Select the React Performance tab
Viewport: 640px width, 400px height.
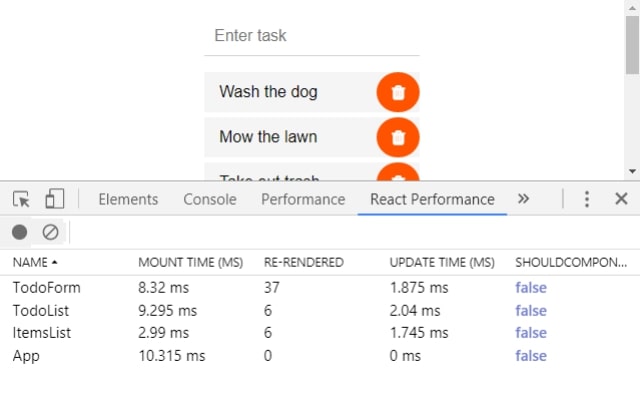(x=432, y=199)
